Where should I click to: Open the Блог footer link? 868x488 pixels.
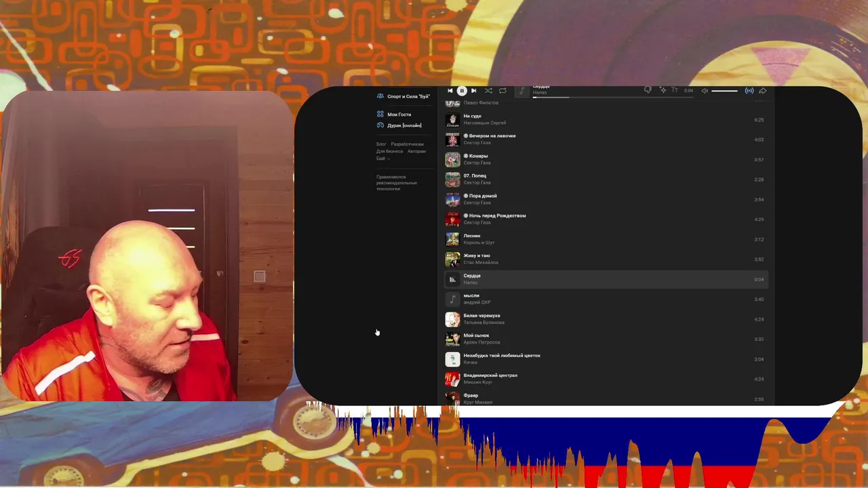[381, 144]
